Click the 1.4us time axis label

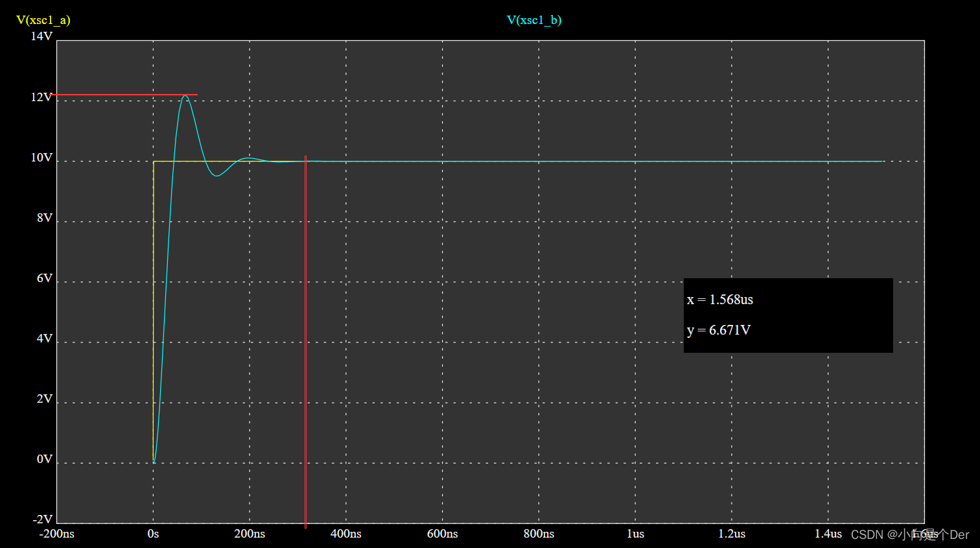tap(828, 534)
